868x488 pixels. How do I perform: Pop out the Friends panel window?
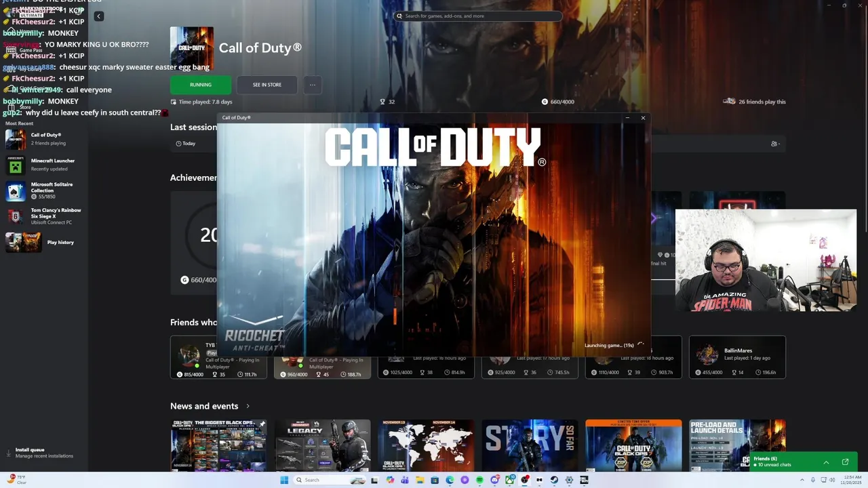845,462
